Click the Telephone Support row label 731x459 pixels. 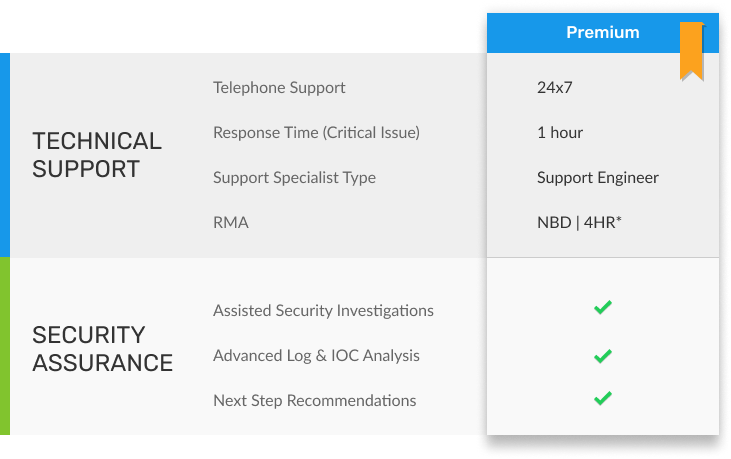pos(279,88)
